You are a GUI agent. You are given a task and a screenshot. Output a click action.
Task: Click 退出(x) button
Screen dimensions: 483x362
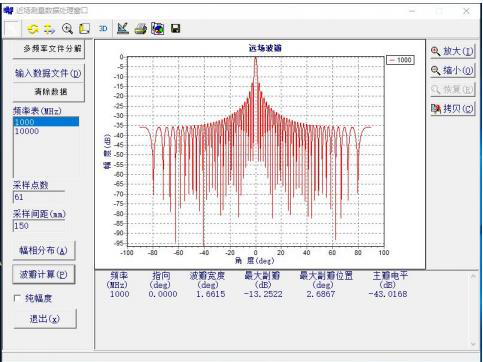click(45, 319)
